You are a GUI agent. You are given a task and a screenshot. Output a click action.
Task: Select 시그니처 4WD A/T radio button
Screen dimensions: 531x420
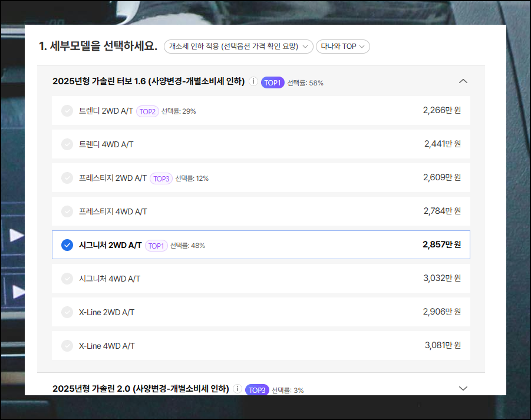click(67, 279)
